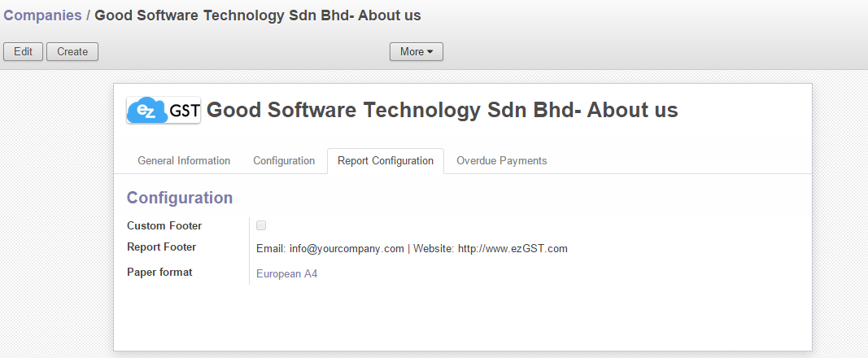The width and height of the screenshot is (868, 358).
Task: Click the current page title in the breadcrumb
Action: (x=258, y=15)
